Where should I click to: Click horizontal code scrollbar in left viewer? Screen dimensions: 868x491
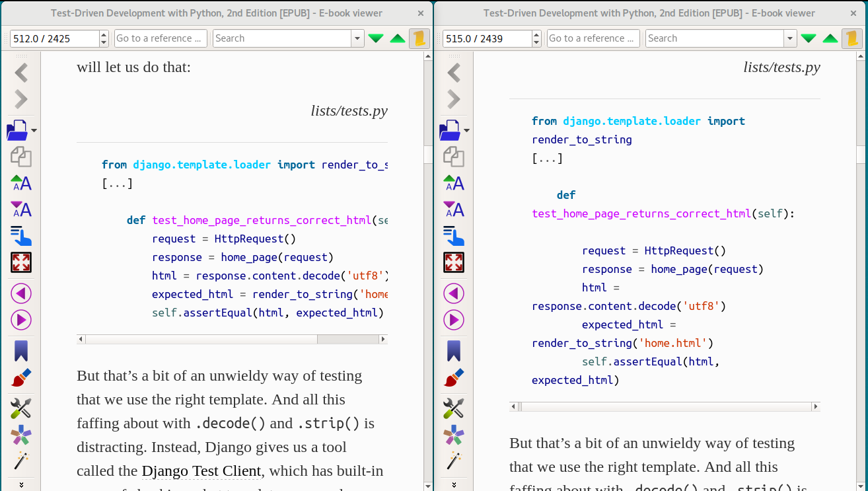point(232,339)
